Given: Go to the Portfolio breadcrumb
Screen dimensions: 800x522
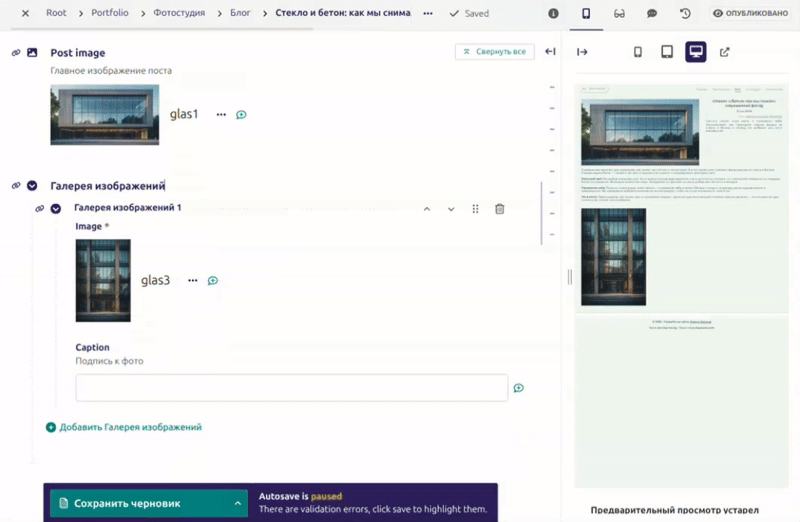Looking at the screenshot, I should pyautogui.click(x=110, y=13).
